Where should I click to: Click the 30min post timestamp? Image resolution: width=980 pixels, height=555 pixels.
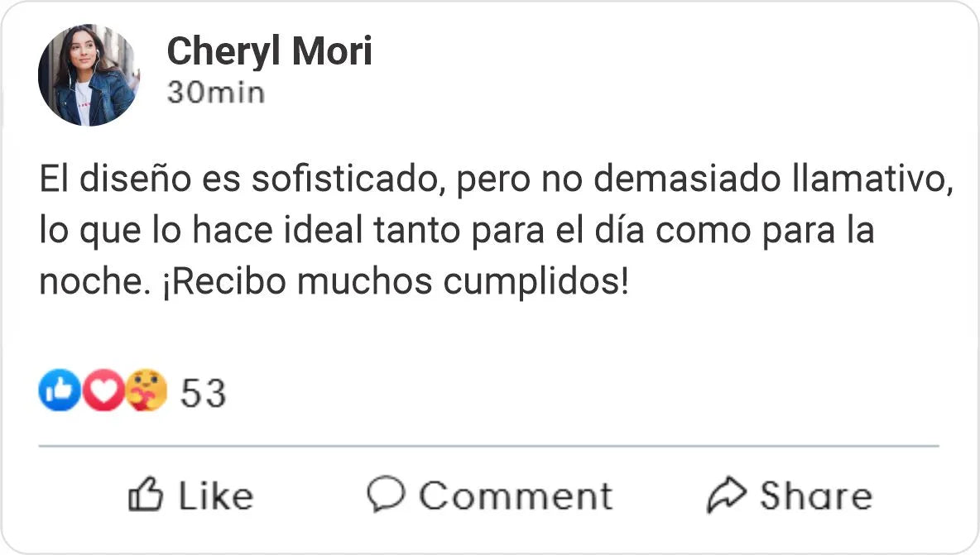[215, 93]
